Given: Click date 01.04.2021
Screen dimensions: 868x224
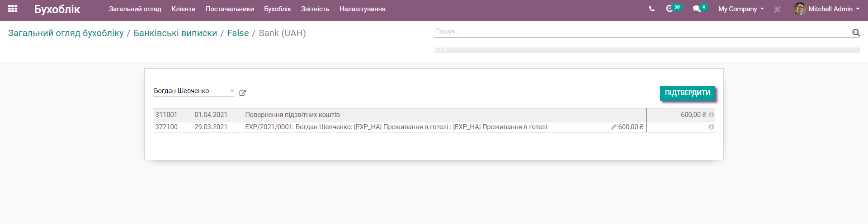Looking at the screenshot, I should point(211,115).
